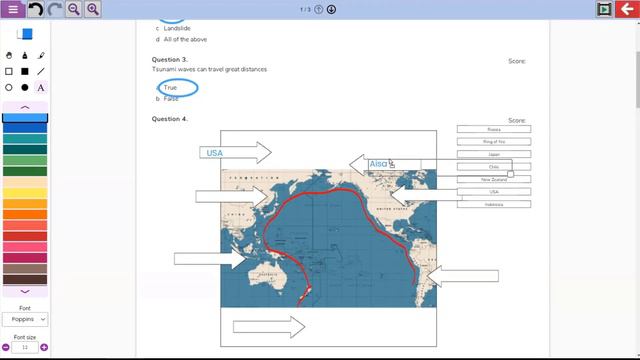
Task: Click the empty arrow pointing at South America
Action: [462, 276]
